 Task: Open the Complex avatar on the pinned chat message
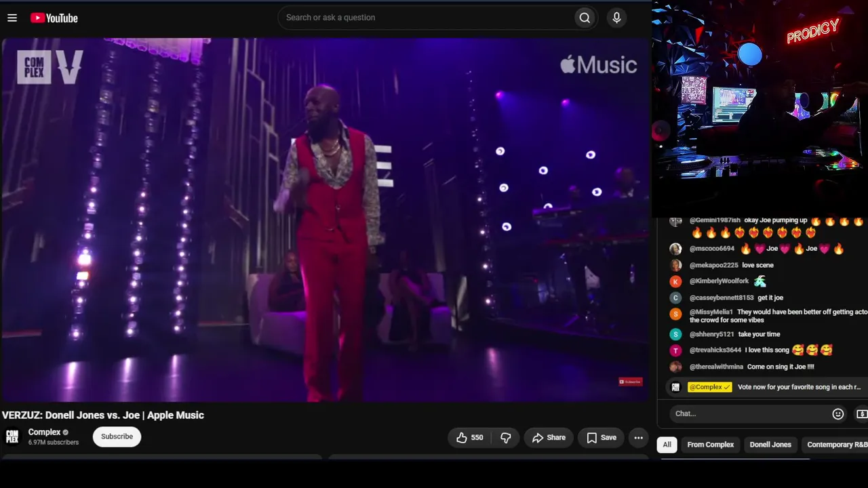click(x=675, y=387)
